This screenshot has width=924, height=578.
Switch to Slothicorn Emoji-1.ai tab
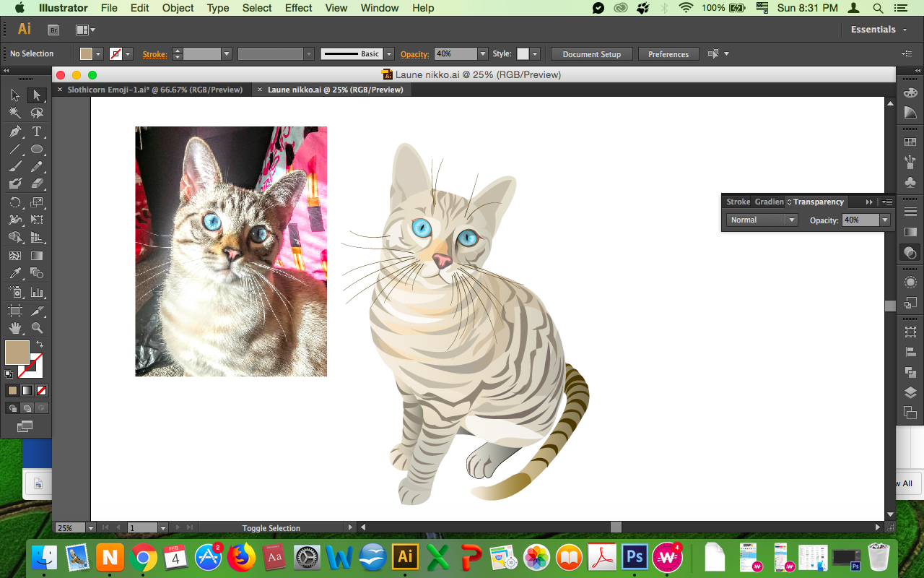[154, 90]
